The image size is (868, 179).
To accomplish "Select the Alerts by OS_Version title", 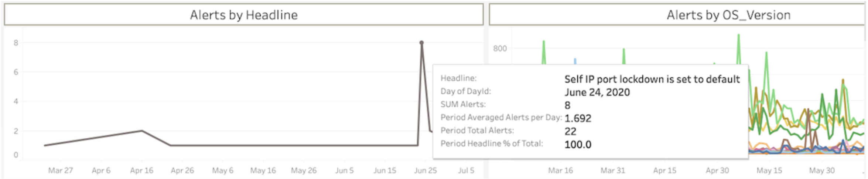I will [728, 15].
